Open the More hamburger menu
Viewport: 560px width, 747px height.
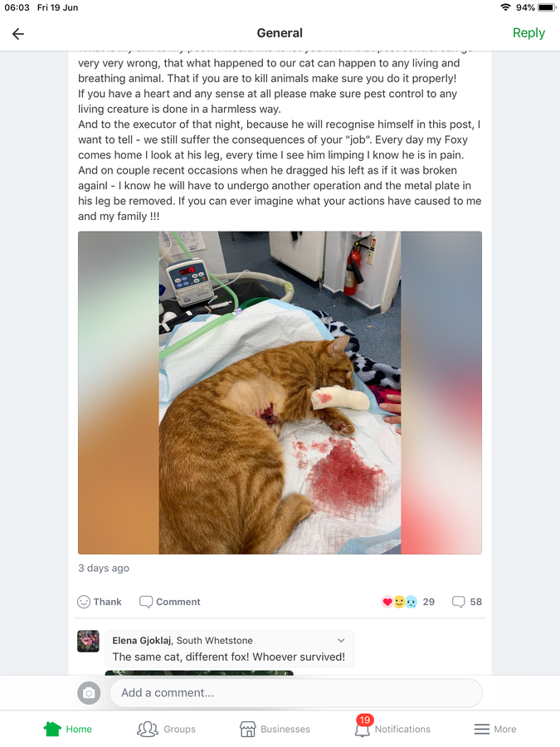coord(495,729)
